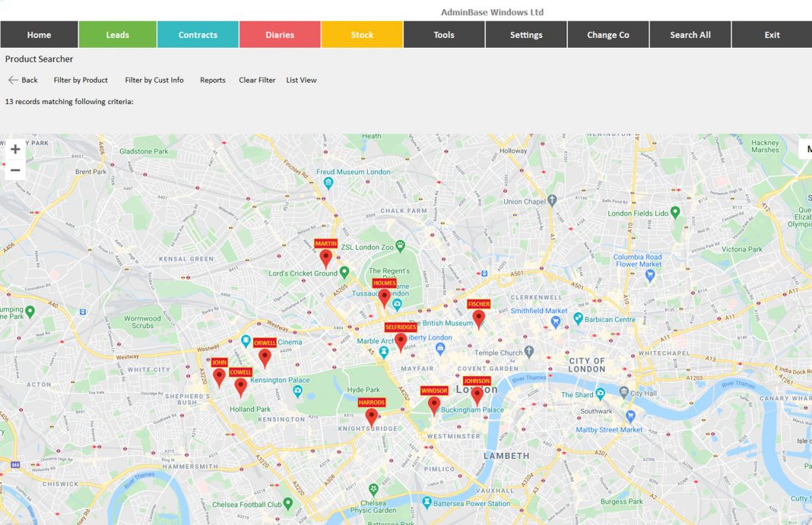Open the green Leads tab
Viewport: 812px width, 525px height.
point(118,35)
